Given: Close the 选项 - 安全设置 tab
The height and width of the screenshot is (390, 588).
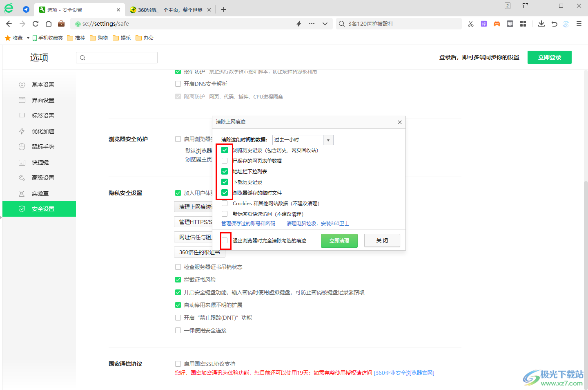Looking at the screenshot, I should coord(118,10).
